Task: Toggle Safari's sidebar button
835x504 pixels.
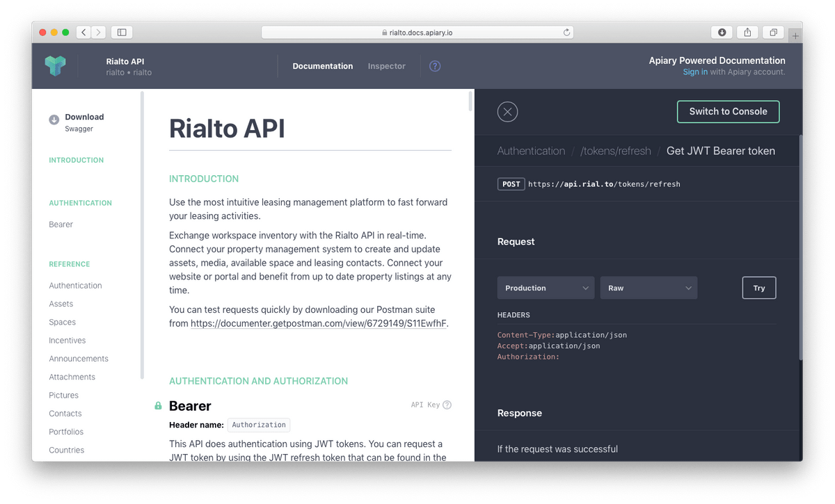Action: (x=122, y=32)
